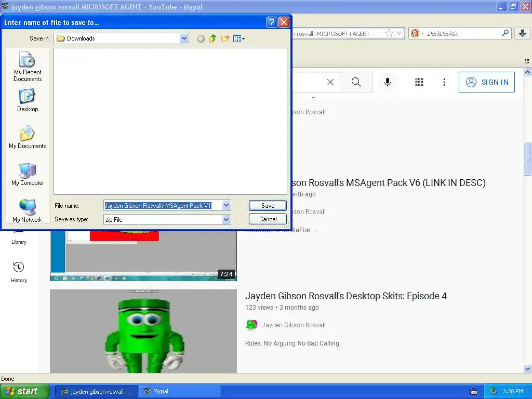Viewport: 532px width, 399px height.
Task: Open the Views menu in save dialog
Action: [x=239, y=38]
